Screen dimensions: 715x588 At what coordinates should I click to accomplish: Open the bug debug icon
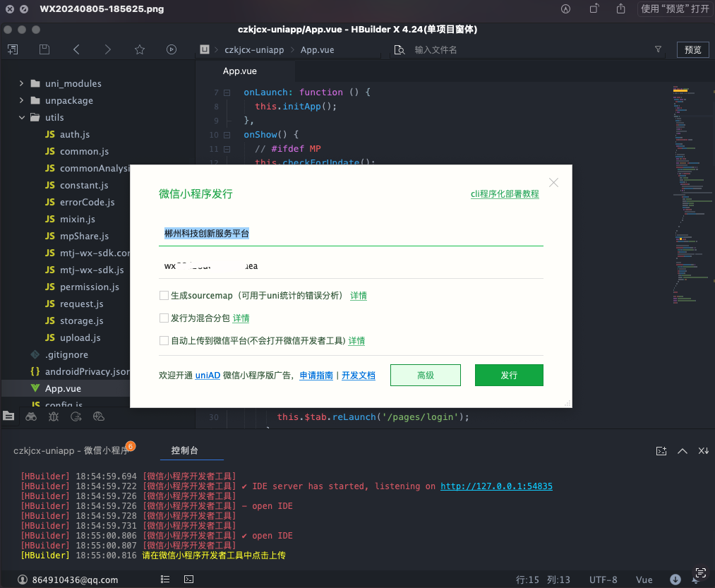coord(54,416)
